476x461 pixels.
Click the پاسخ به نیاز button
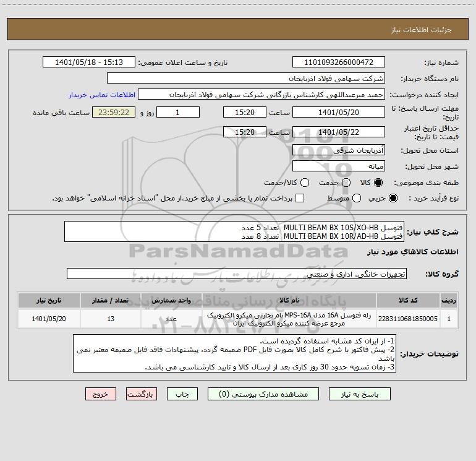pyautogui.click(x=359, y=394)
